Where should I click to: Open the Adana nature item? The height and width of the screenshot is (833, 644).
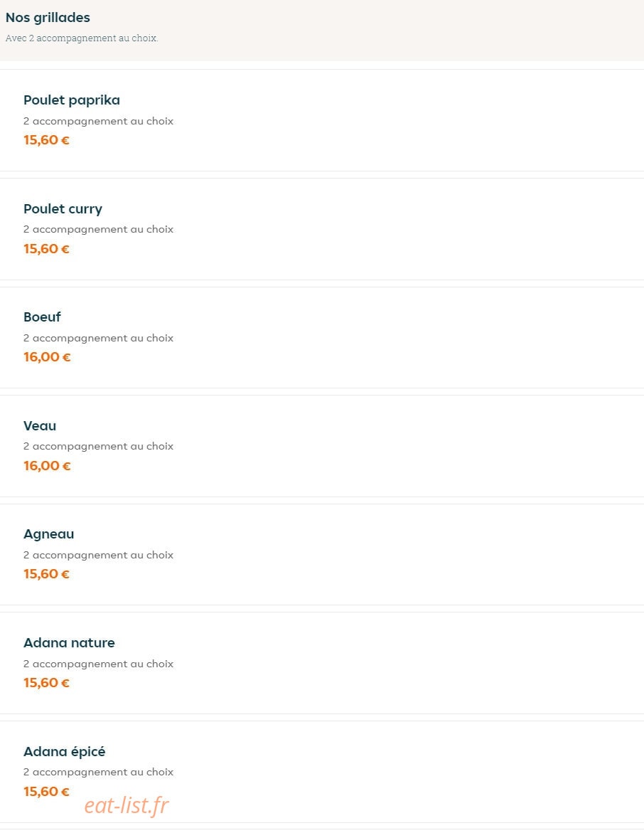69,643
